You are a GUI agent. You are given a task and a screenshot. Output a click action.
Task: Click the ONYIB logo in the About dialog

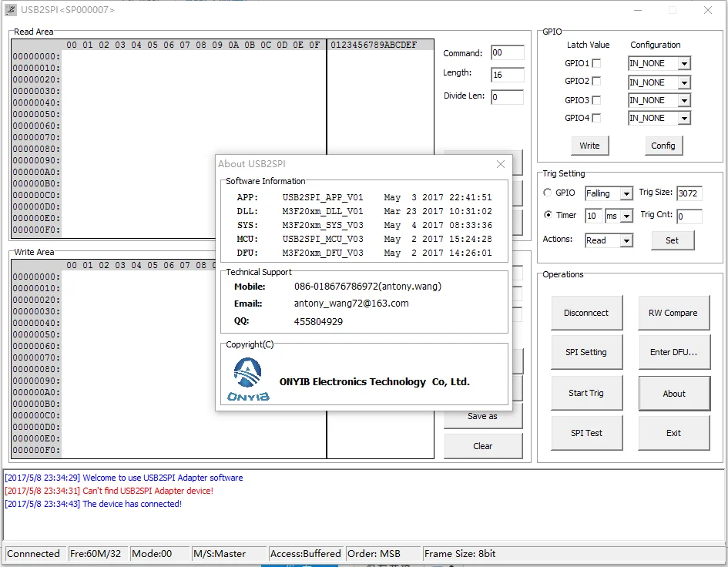[x=247, y=377]
